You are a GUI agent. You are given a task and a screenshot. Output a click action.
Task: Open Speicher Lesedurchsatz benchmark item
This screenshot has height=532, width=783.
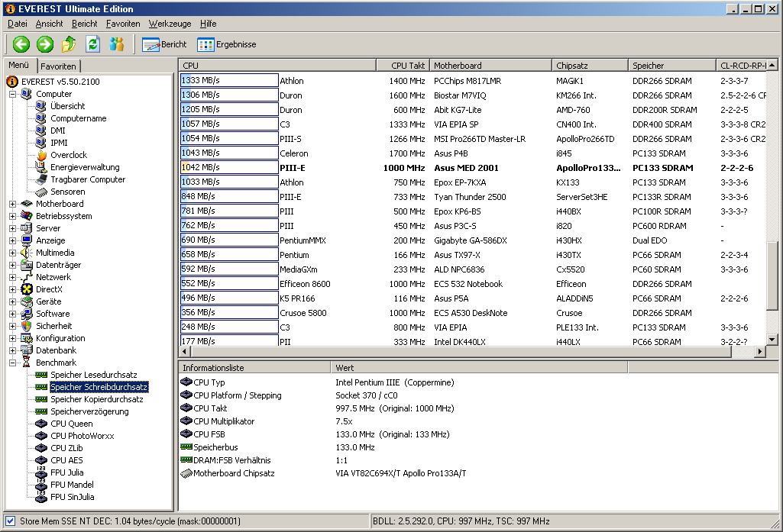coord(93,375)
